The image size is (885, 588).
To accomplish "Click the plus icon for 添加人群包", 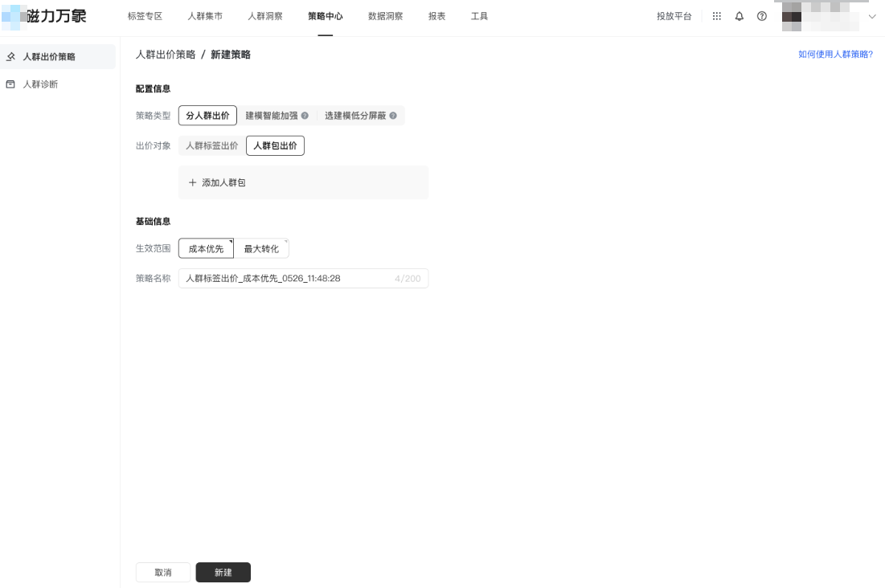I will point(192,183).
